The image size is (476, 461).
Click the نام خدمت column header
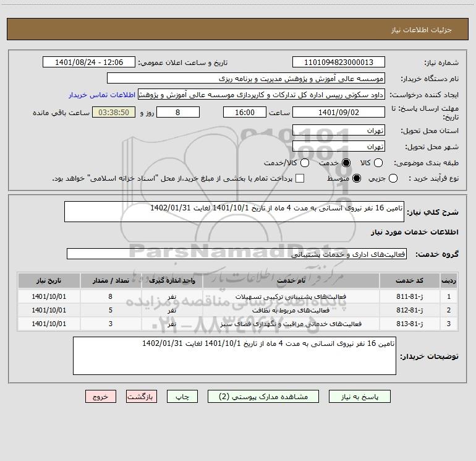click(291, 280)
